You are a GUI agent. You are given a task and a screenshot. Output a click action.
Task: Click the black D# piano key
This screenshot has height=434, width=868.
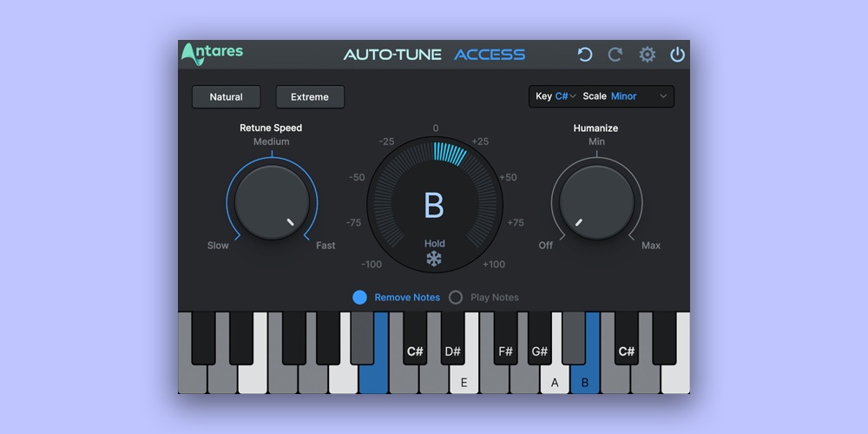coord(453,338)
